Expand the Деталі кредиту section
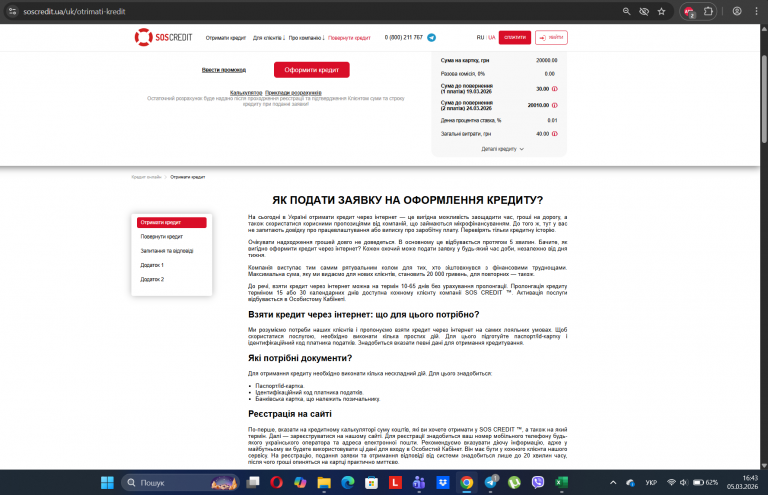Image resolution: width=768 pixels, height=495 pixels. tap(503, 149)
